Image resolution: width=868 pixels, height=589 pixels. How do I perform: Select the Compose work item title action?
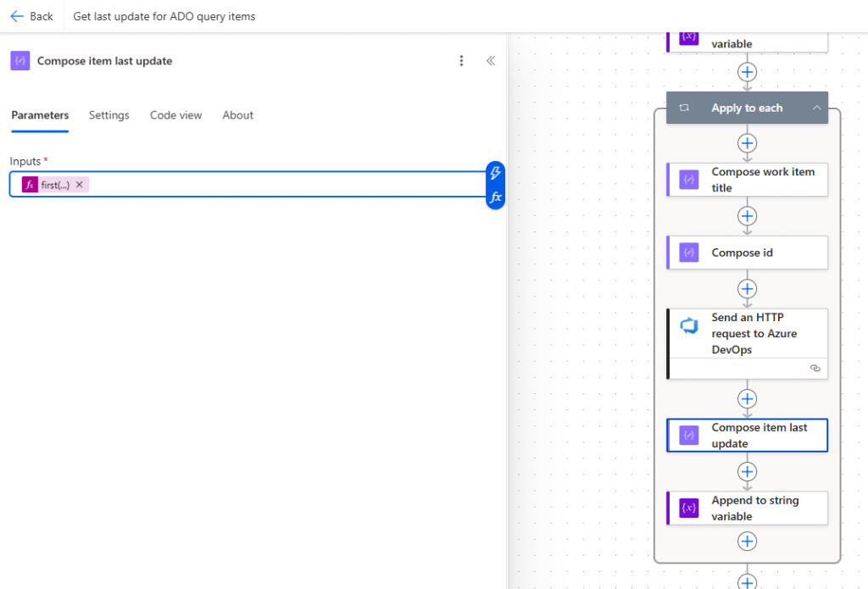pyautogui.click(x=763, y=180)
